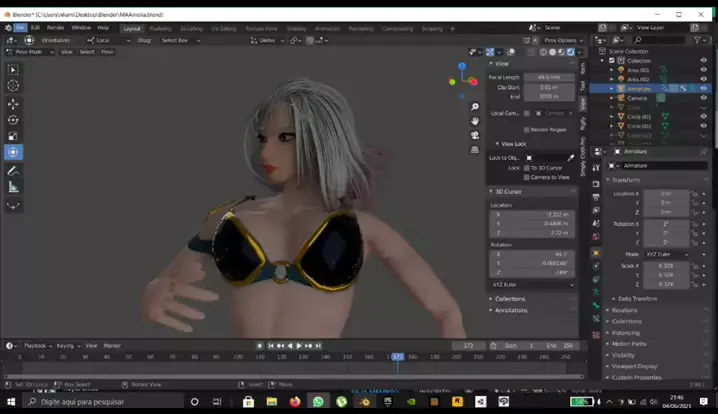
Task: Open 3D Cursor XYZ Euler dropdown
Action: pos(532,285)
